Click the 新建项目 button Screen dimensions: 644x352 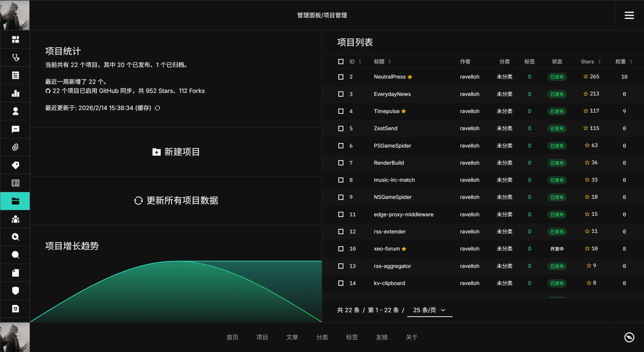(x=176, y=152)
